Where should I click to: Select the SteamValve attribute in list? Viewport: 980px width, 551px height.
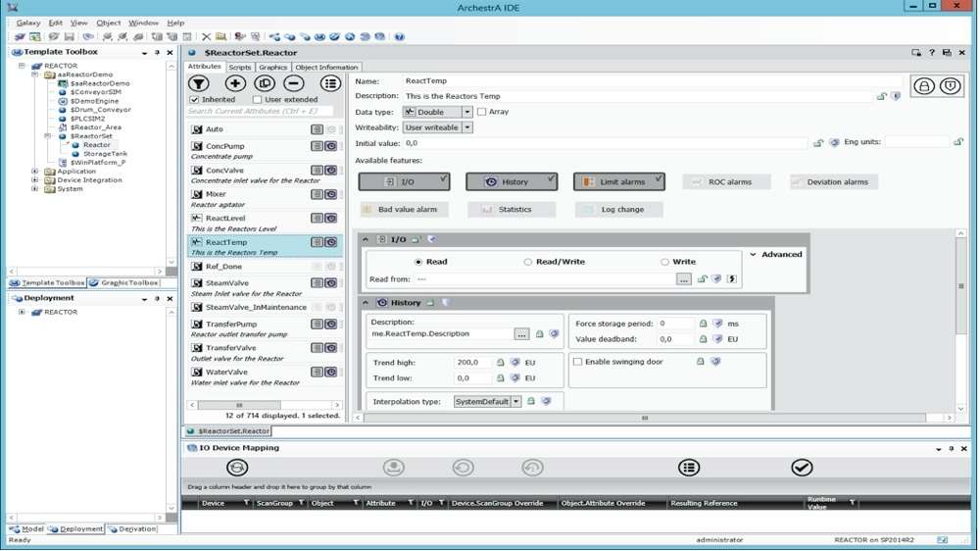(x=265, y=287)
